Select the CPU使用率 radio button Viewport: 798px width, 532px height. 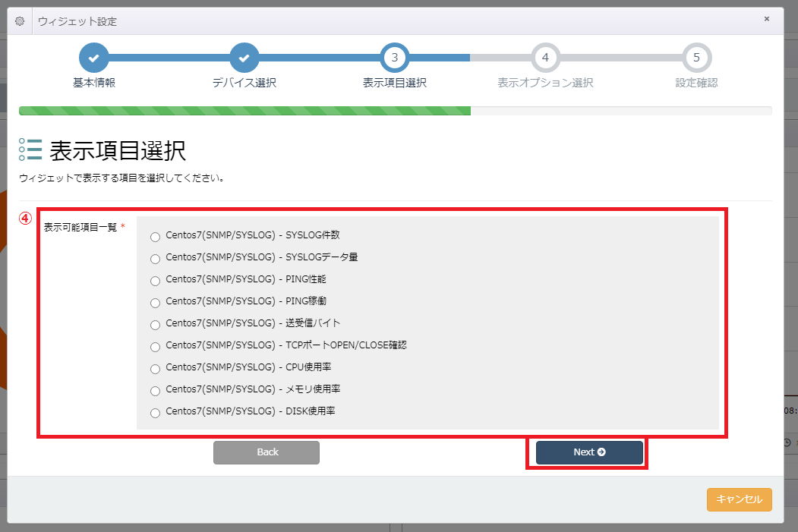pos(155,369)
